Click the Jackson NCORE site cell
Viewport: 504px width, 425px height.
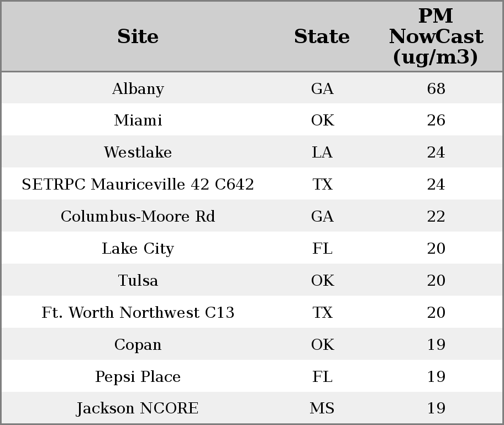[x=138, y=408]
